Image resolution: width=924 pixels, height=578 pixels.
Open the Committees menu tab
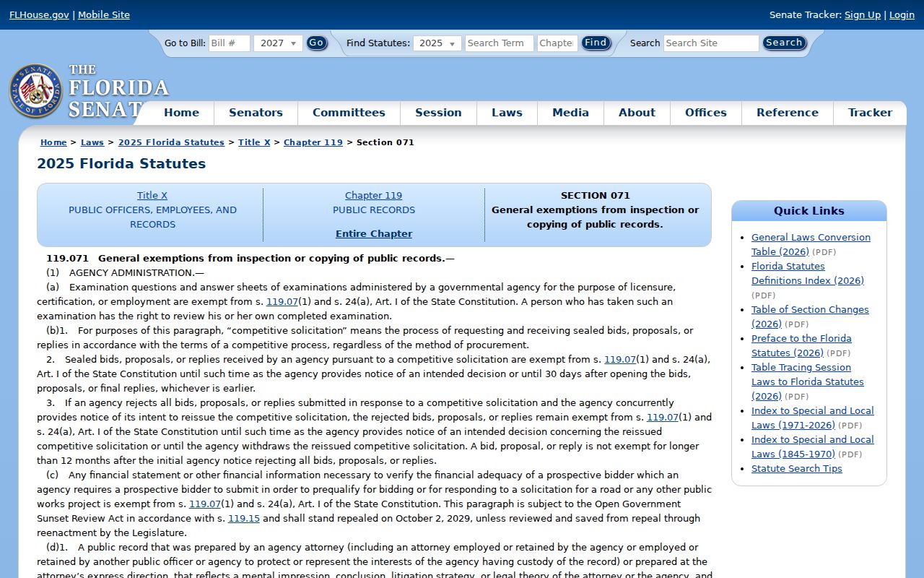click(349, 113)
